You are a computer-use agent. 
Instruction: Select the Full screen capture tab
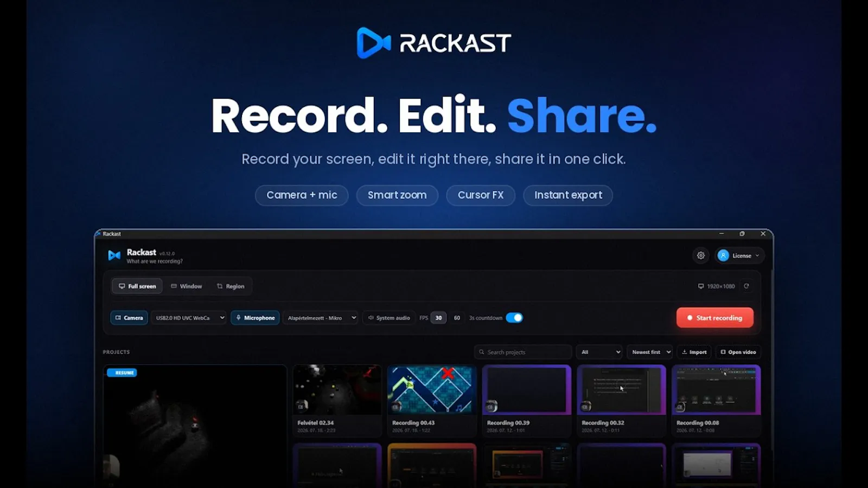point(137,286)
